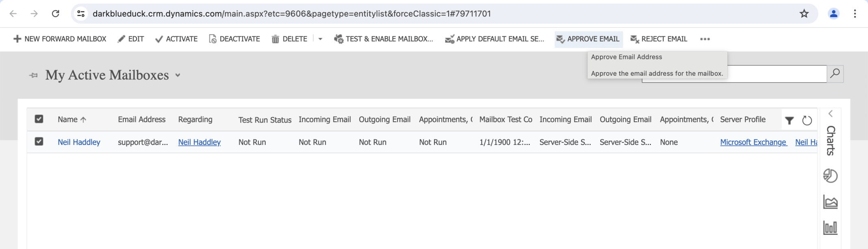
Task: Select the area chart icon
Action: pos(830,202)
